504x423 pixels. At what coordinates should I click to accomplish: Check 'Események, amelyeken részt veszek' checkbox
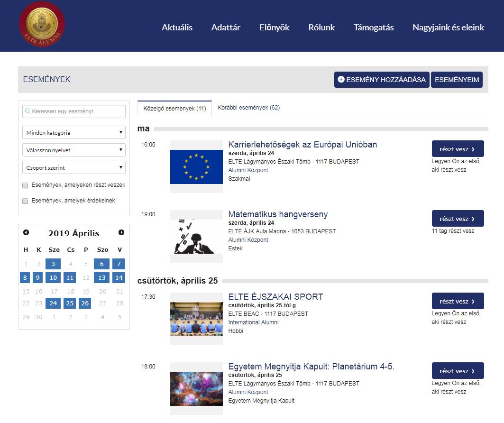[25, 185]
